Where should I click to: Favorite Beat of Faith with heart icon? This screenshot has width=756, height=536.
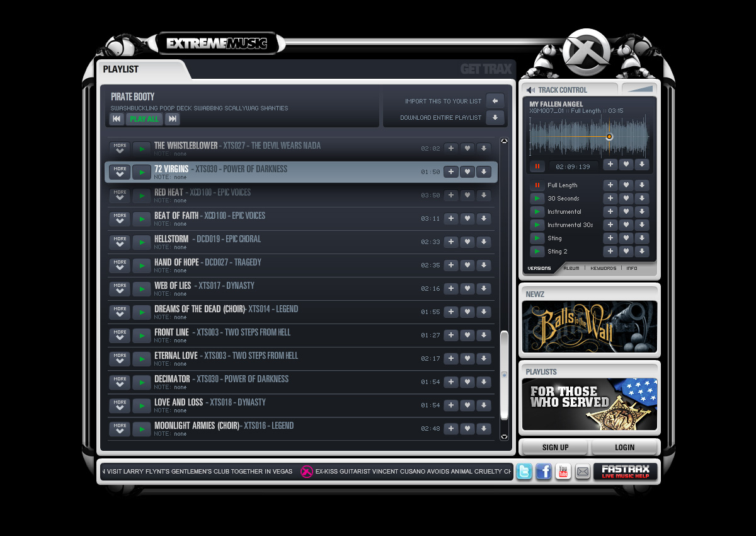coord(467,218)
